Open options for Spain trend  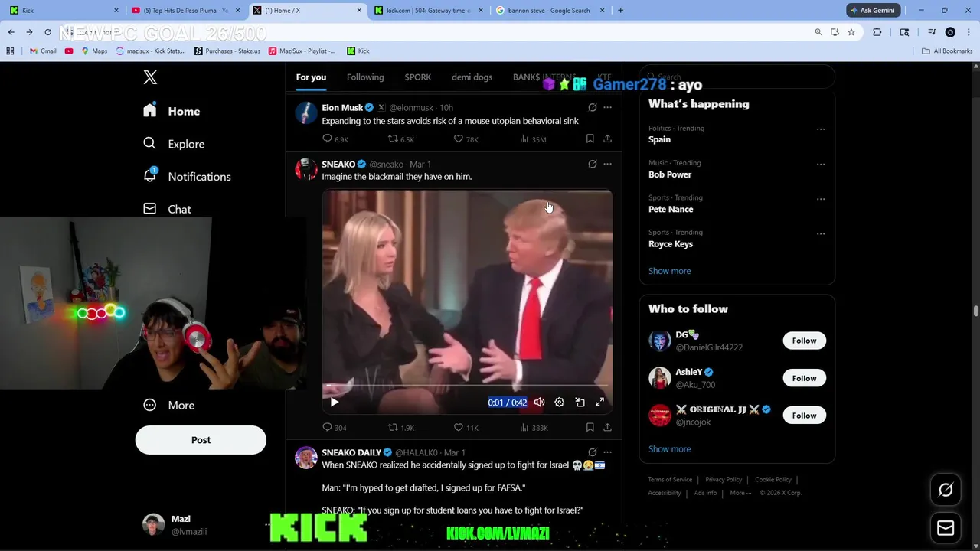pyautogui.click(x=821, y=129)
